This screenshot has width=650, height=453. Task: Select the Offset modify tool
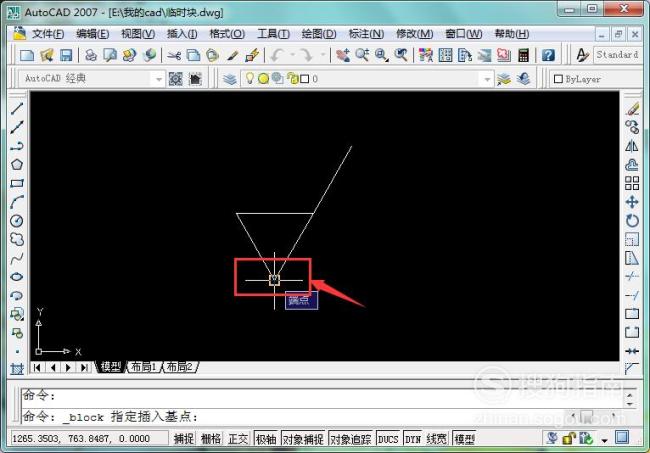pyautogui.click(x=632, y=165)
